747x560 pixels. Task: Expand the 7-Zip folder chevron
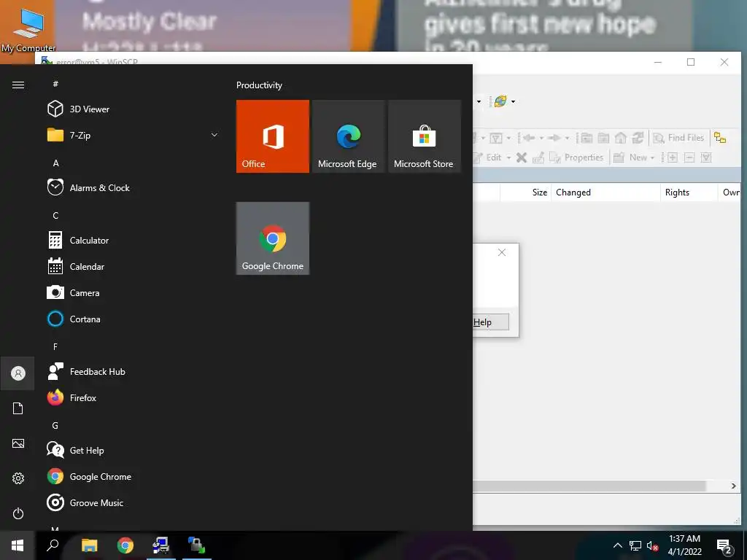pos(214,135)
